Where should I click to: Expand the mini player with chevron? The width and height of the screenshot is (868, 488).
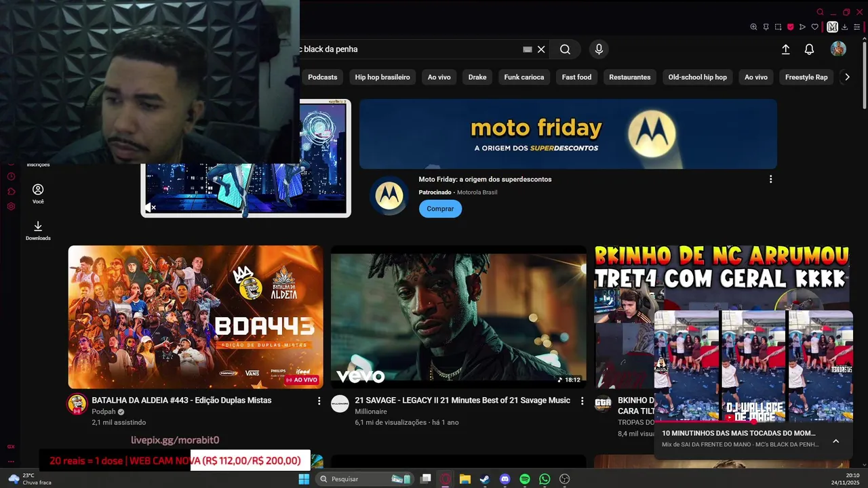pyautogui.click(x=835, y=441)
